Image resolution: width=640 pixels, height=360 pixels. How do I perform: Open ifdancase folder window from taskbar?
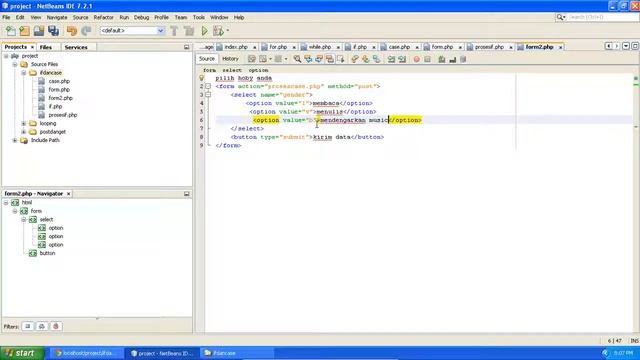(x=236, y=353)
